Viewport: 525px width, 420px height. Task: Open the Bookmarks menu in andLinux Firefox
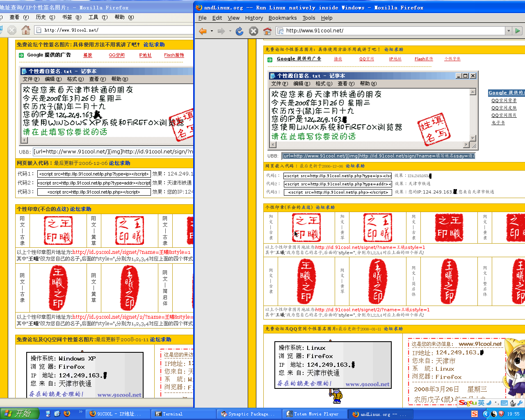[283, 18]
